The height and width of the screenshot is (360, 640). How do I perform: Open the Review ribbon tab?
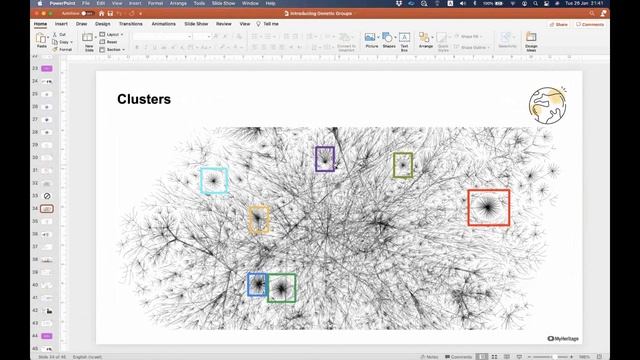point(224,24)
